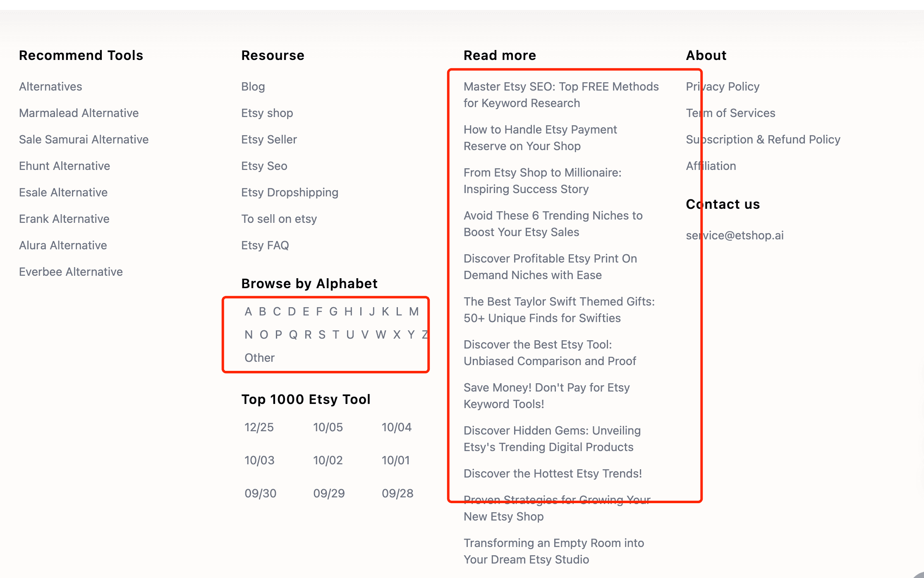The width and height of the screenshot is (924, 578).
Task: Read Master Etsy SEO keyword research article
Action: [561, 95]
